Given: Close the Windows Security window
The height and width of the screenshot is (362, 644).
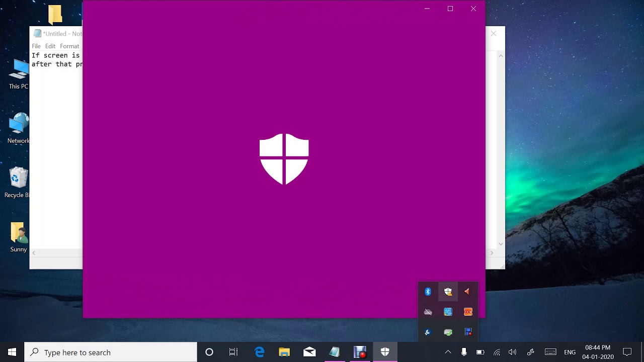Looking at the screenshot, I should [x=473, y=9].
